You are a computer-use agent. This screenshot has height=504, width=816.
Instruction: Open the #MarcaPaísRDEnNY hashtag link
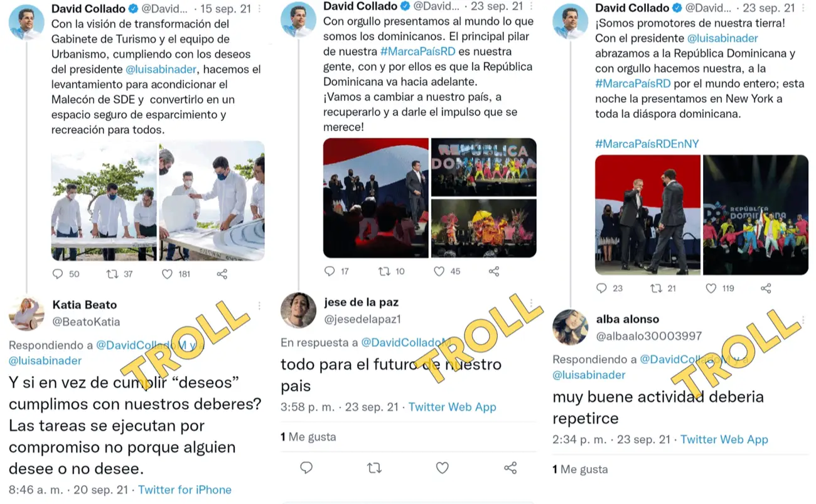coord(647,144)
